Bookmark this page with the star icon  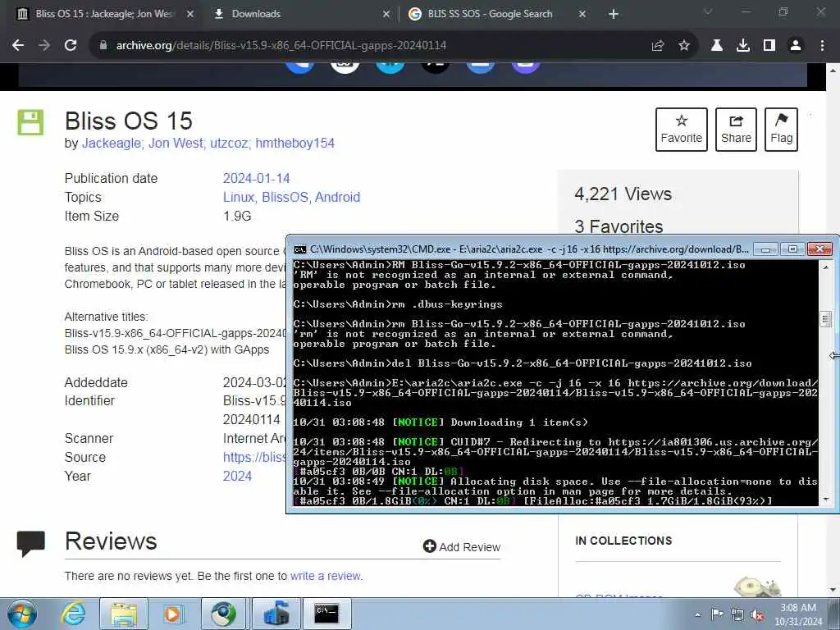684,46
